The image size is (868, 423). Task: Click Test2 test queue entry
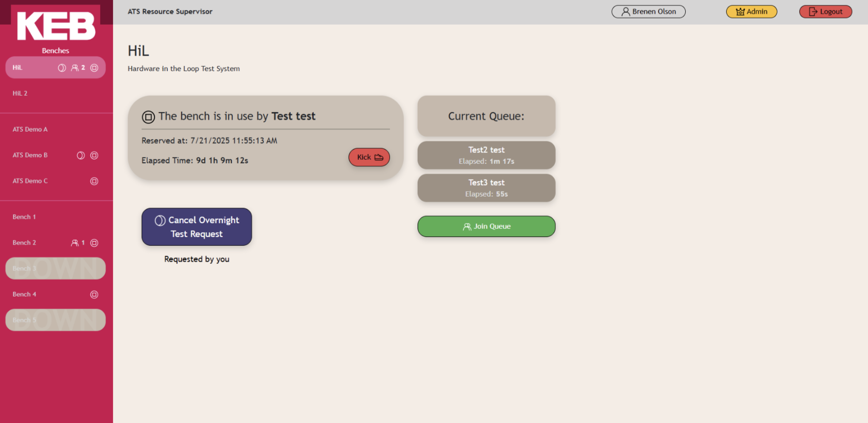(486, 155)
